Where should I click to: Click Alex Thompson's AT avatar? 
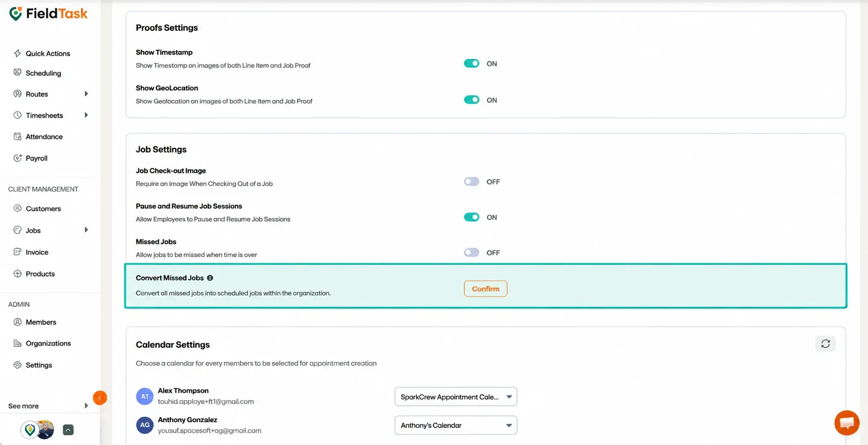tap(145, 396)
